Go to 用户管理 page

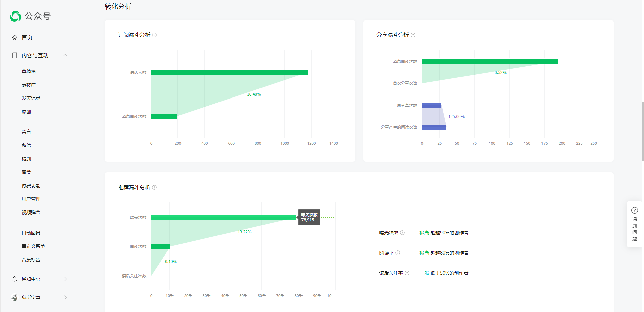(x=31, y=199)
